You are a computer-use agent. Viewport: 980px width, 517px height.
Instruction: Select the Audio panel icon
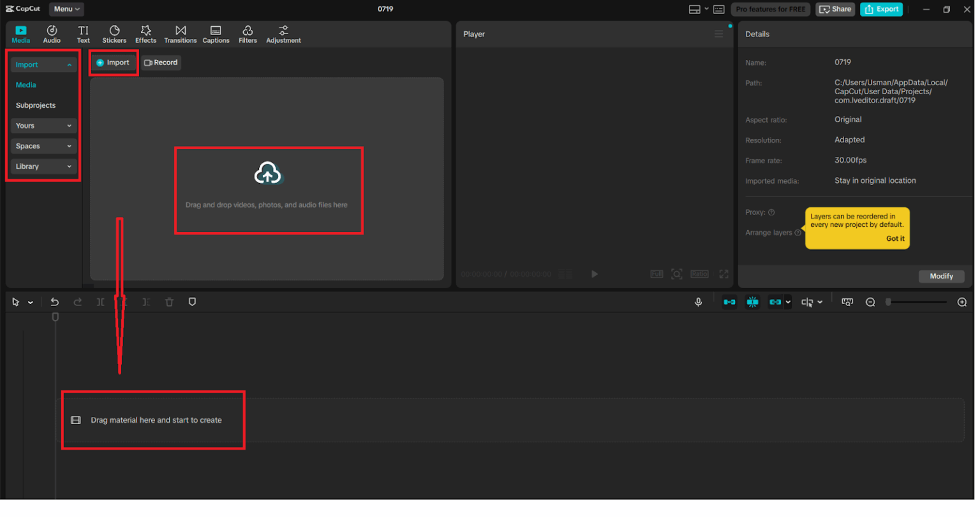point(52,33)
